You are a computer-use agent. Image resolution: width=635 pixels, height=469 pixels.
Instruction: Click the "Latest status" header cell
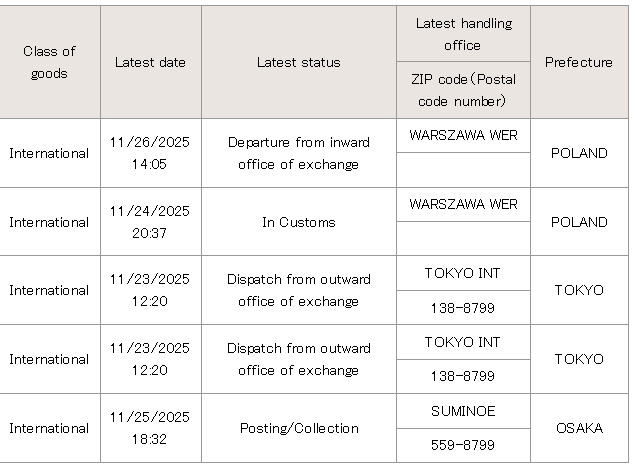coord(298,62)
